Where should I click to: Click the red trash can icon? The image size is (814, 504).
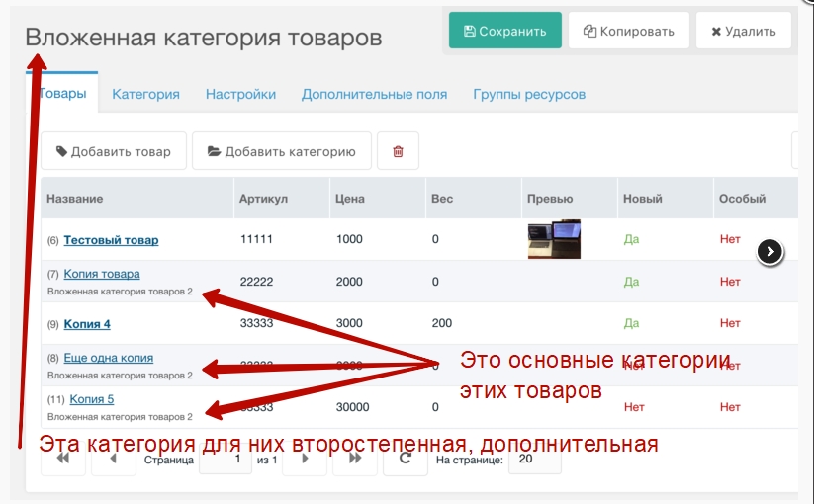click(398, 151)
